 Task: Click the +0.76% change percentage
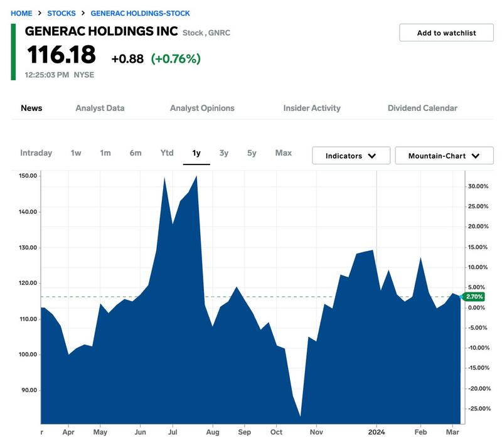176,58
